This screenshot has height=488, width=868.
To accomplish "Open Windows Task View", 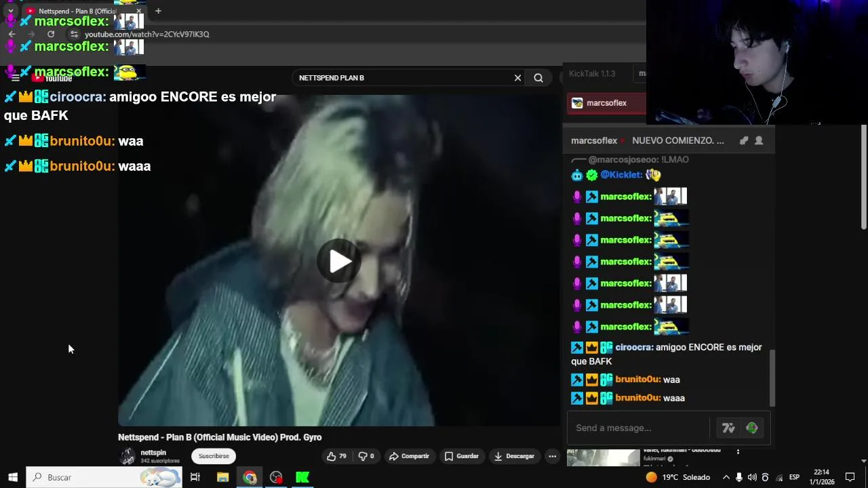I will [x=195, y=477].
